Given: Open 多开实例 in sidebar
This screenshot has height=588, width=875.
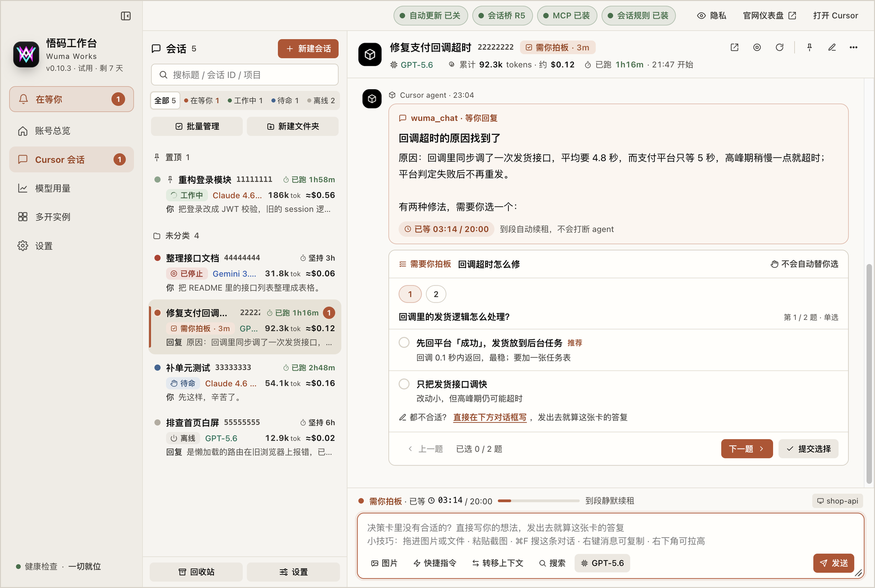Looking at the screenshot, I should (x=71, y=217).
